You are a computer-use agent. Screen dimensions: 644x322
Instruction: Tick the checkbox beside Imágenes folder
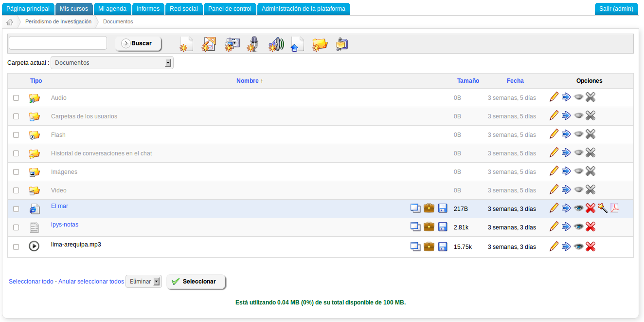click(x=16, y=172)
